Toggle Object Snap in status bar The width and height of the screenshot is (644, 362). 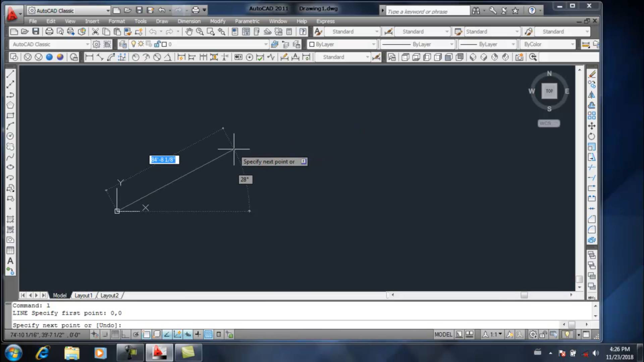coord(146,334)
